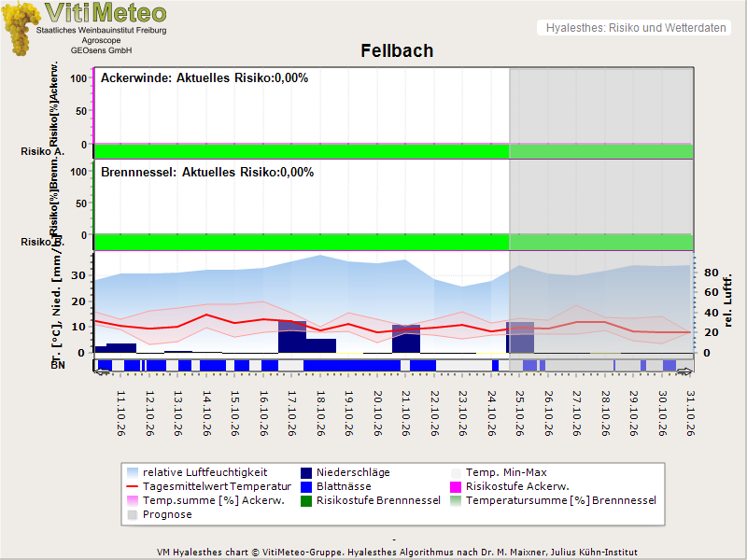
Task: Click the Temp. Min-Max legend entry
Action: coord(499,473)
